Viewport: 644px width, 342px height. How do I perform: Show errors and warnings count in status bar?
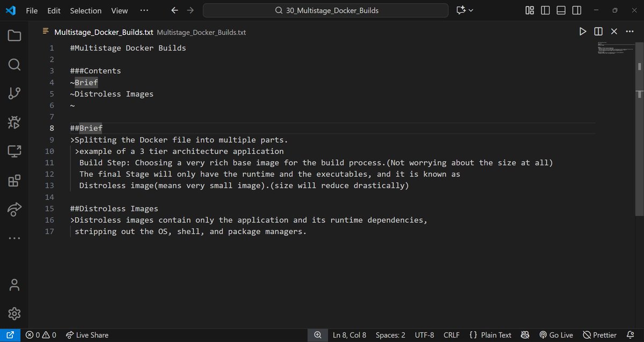tap(41, 335)
